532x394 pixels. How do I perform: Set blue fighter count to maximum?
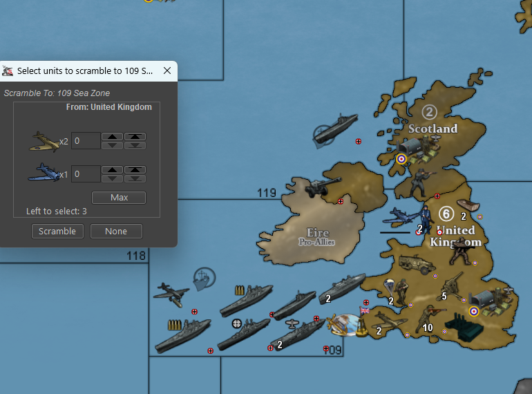(x=135, y=170)
